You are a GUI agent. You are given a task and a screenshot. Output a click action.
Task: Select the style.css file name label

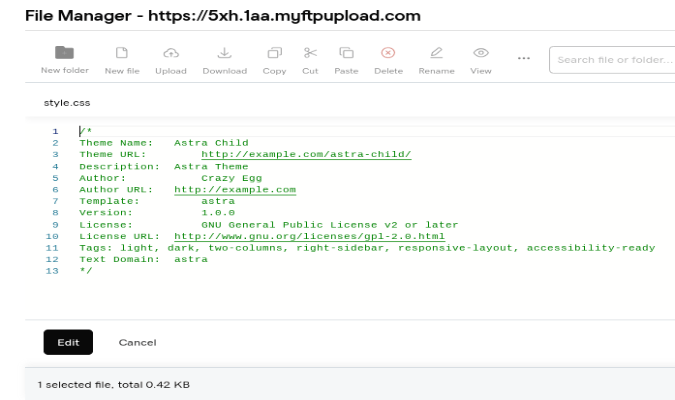tap(67, 103)
